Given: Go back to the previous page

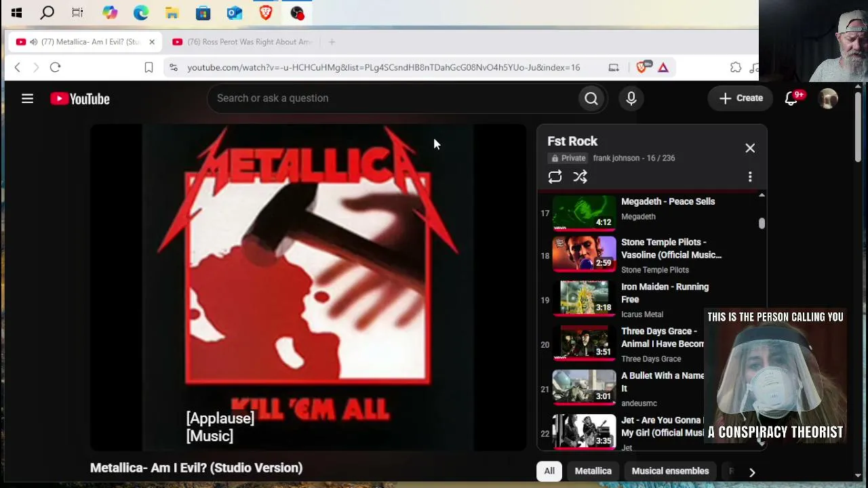Looking at the screenshot, I should [x=18, y=67].
